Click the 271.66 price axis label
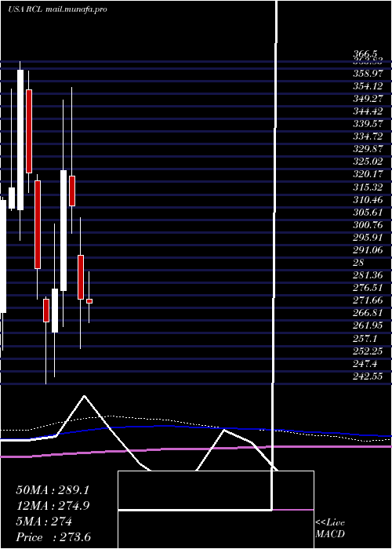The image size is (392, 549). tap(368, 300)
